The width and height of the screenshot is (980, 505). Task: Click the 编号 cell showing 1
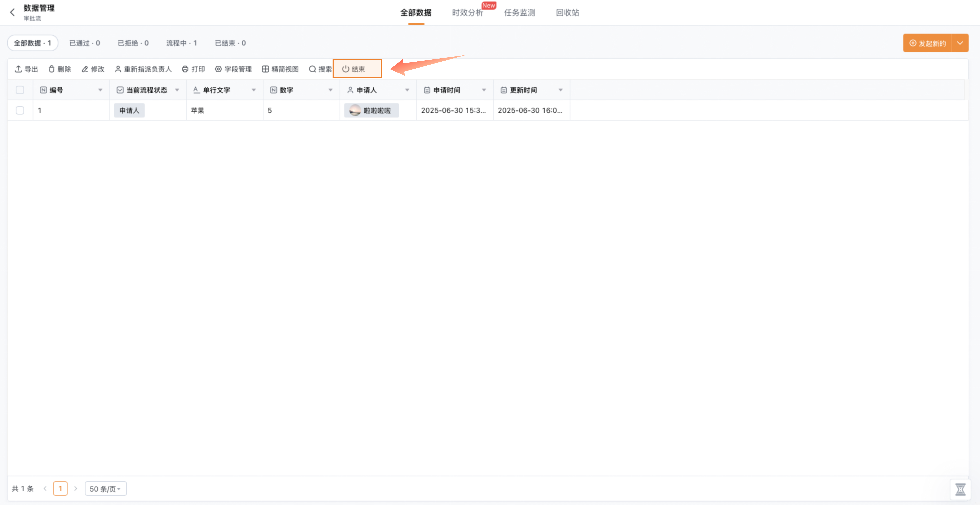coord(71,111)
